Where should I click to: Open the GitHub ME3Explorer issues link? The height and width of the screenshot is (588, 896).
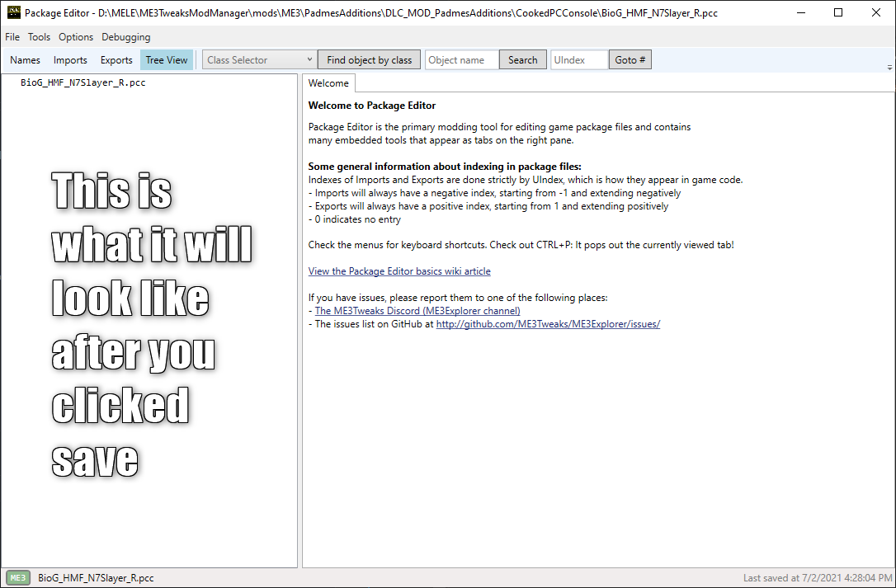click(x=548, y=324)
